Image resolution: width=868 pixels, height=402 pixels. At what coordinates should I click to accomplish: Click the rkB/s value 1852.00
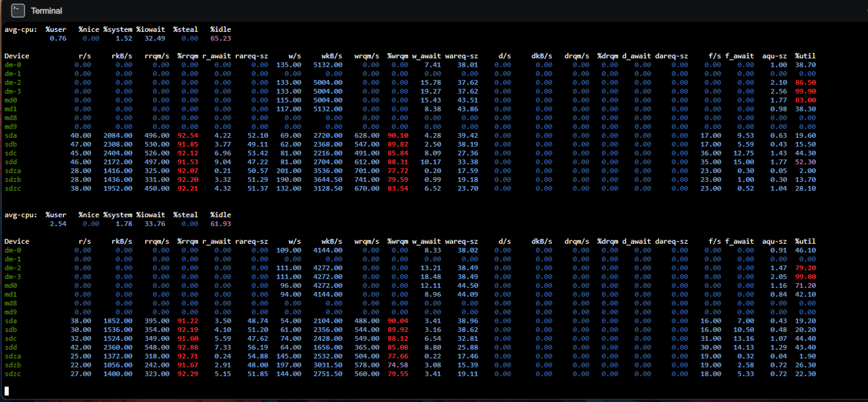point(119,321)
